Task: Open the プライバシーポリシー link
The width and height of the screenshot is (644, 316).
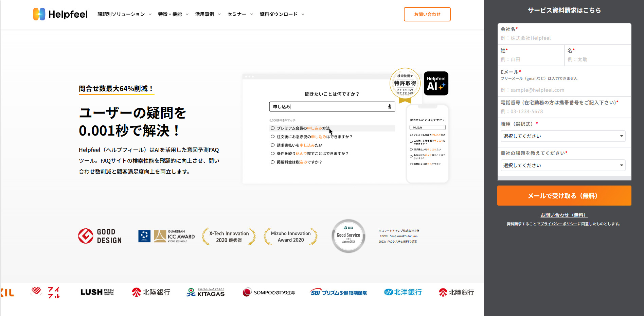Action: (x=559, y=224)
